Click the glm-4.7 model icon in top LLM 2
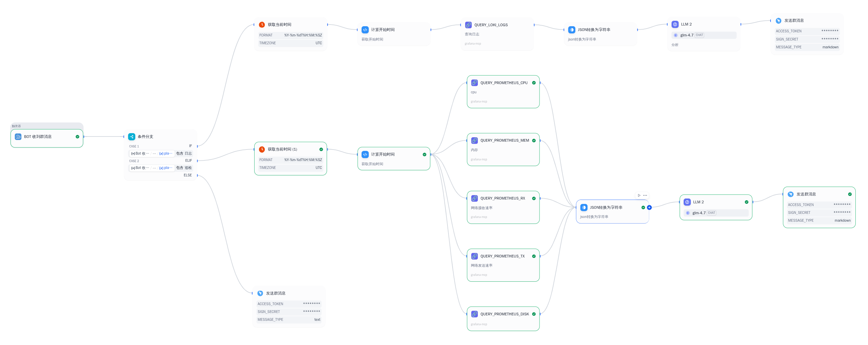This screenshot has height=345, width=868. click(x=675, y=35)
